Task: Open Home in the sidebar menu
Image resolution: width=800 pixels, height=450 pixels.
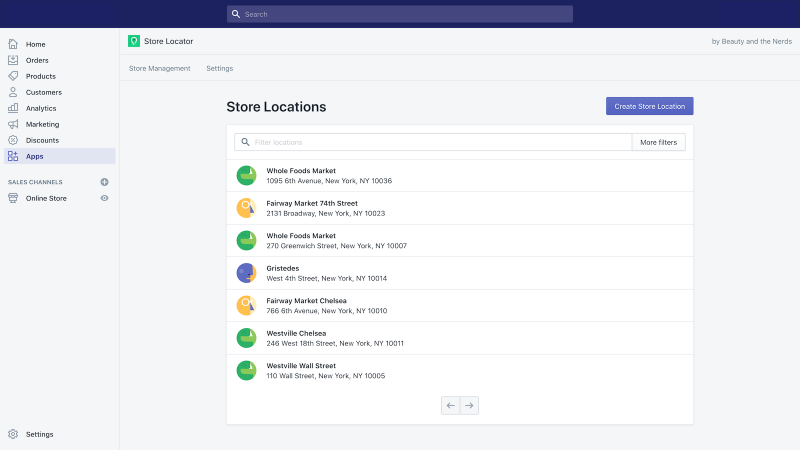Action: coord(60,44)
